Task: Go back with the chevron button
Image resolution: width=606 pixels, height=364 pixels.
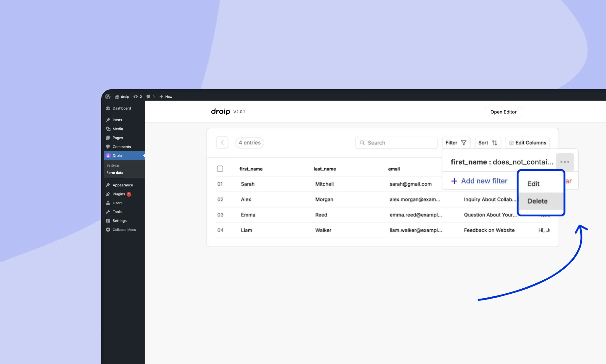Action: click(222, 143)
